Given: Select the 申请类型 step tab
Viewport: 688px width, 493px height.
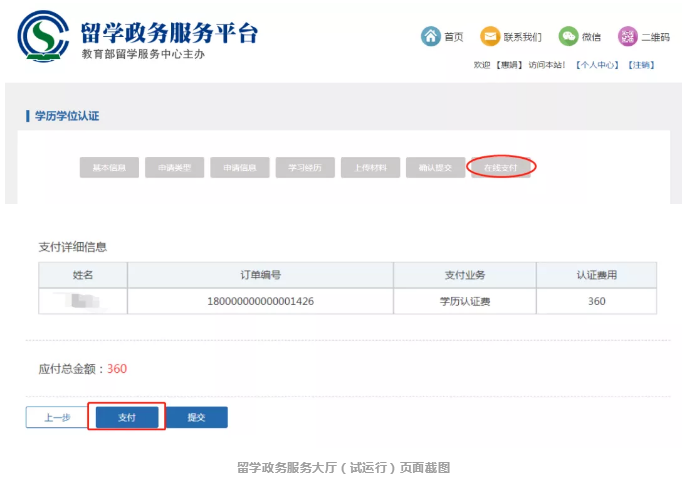Looking at the screenshot, I should (174, 168).
